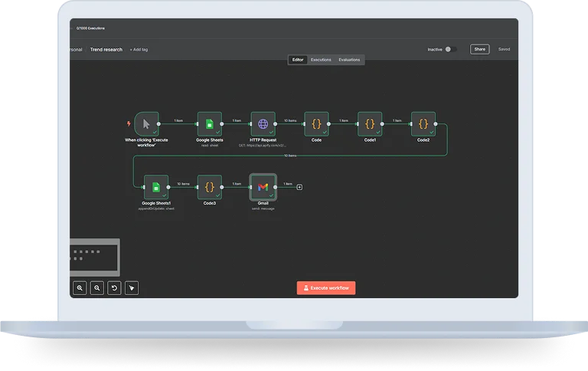The height and width of the screenshot is (371, 588).
Task: Click the red lightning bolt trigger indicator
Action: (128, 123)
